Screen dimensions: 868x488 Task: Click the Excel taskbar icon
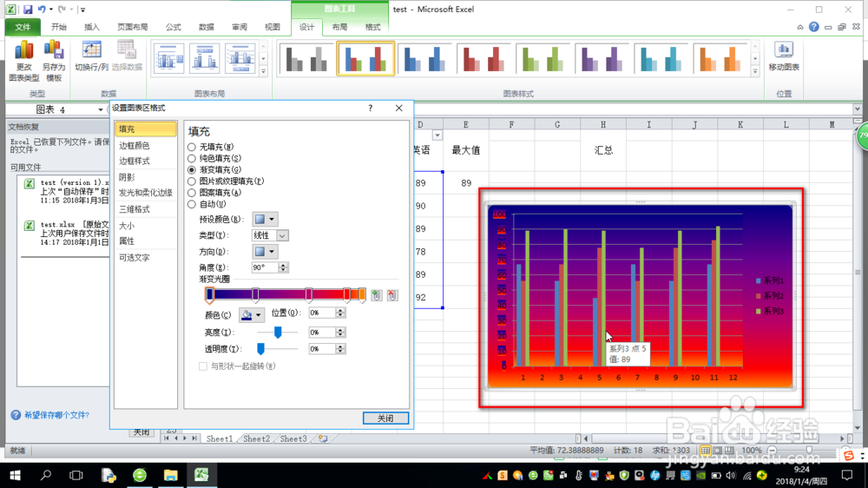tap(201, 475)
